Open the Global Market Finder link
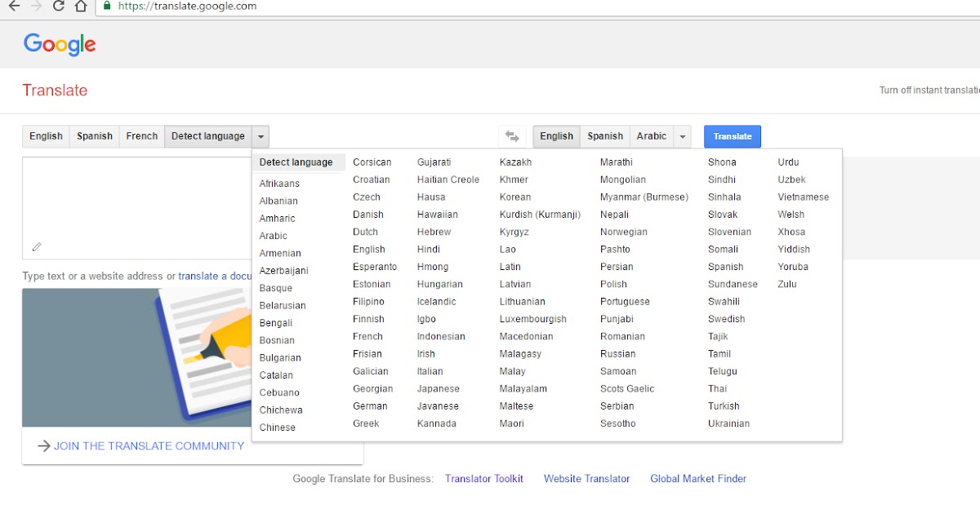Image resolution: width=980 pixels, height=514 pixels. [x=698, y=479]
